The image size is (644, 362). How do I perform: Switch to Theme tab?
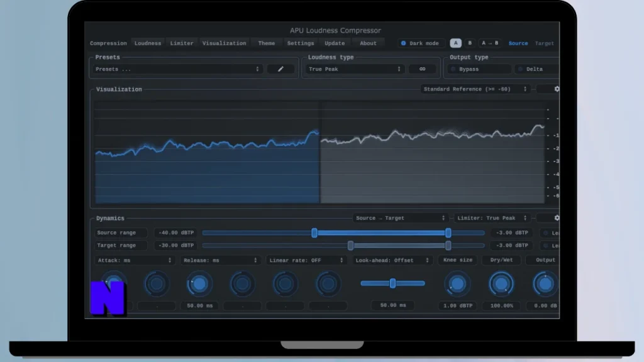coord(267,43)
